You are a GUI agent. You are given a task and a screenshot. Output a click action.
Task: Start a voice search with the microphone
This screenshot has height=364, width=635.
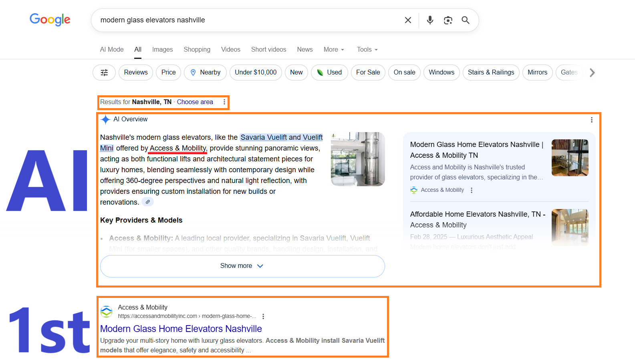point(430,20)
